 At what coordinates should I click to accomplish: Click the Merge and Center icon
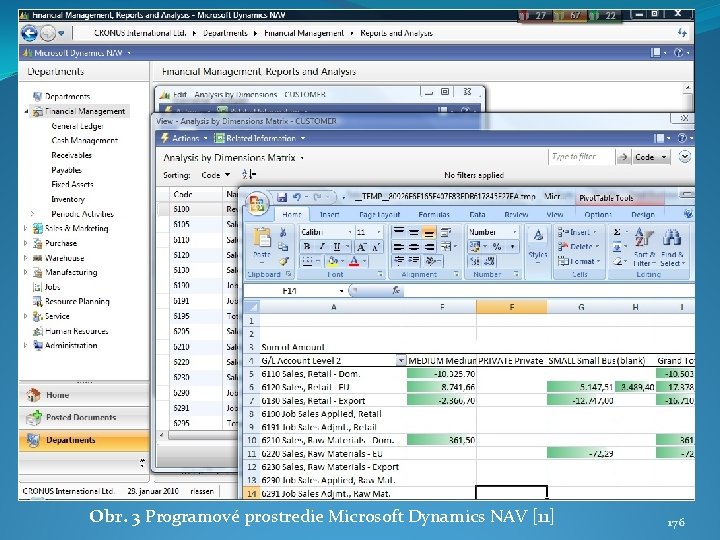click(446, 247)
